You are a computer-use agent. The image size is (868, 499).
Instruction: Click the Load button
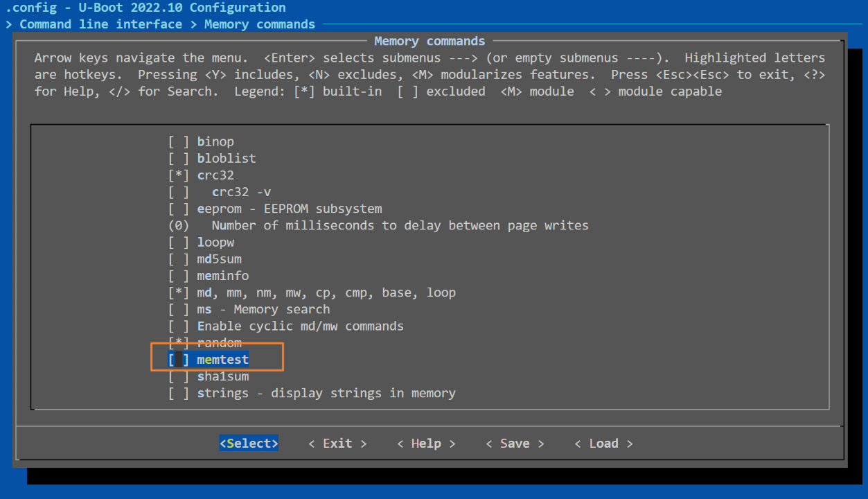tap(603, 444)
